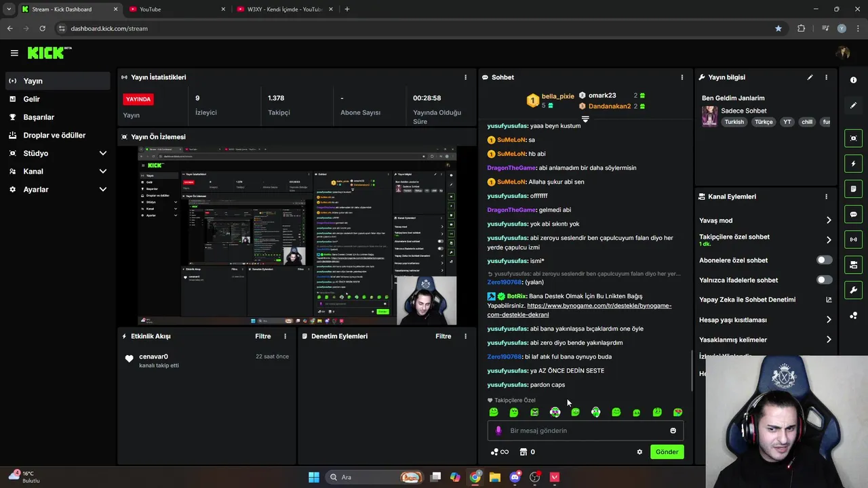Open Kanal Eylemleri three-dot menu
The image size is (868, 488).
(826, 197)
